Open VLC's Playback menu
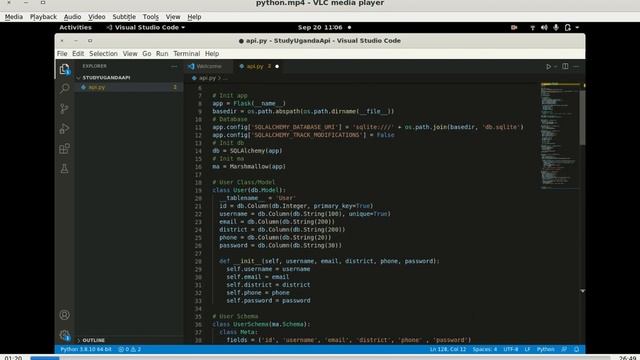The image size is (640, 360). coord(43,17)
